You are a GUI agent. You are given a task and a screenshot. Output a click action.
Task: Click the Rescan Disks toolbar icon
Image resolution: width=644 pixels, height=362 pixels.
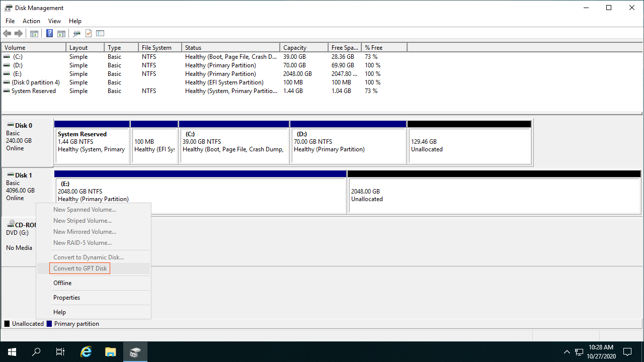coord(76,34)
